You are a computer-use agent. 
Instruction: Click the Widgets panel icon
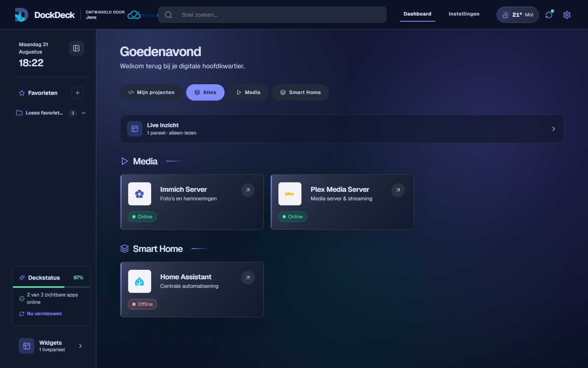pyautogui.click(x=27, y=346)
